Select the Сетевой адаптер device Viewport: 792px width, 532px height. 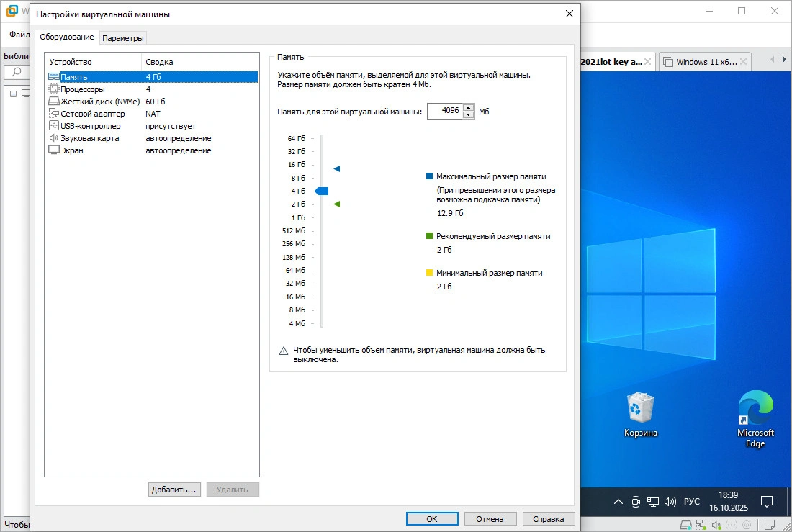tap(92, 114)
